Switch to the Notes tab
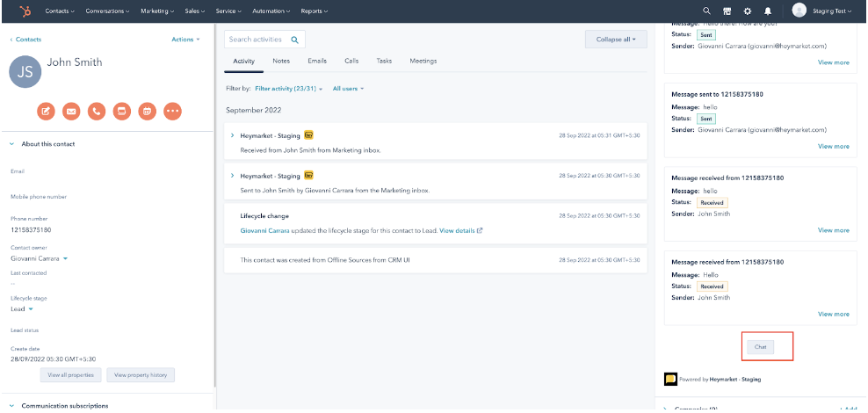This screenshot has width=868, height=413. click(x=281, y=61)
